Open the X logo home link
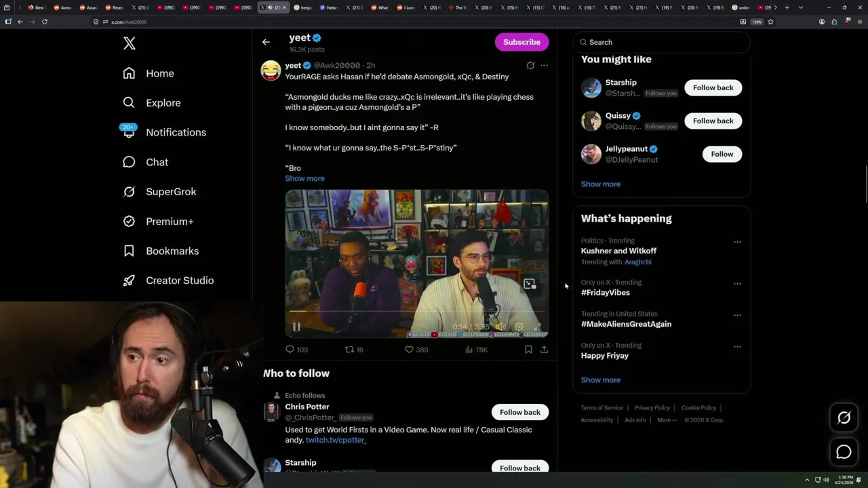 pyautogui.click(x=130, y=43)
